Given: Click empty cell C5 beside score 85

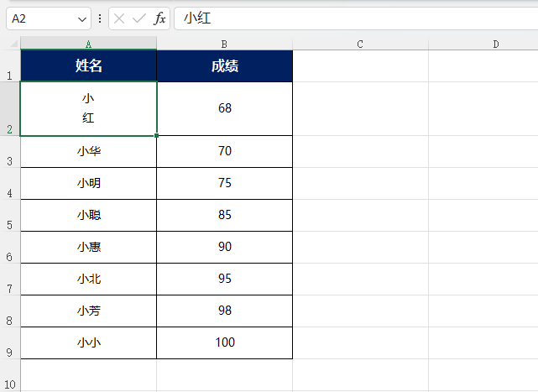Looking at the screenshot, I should click(x=360, y=216).
